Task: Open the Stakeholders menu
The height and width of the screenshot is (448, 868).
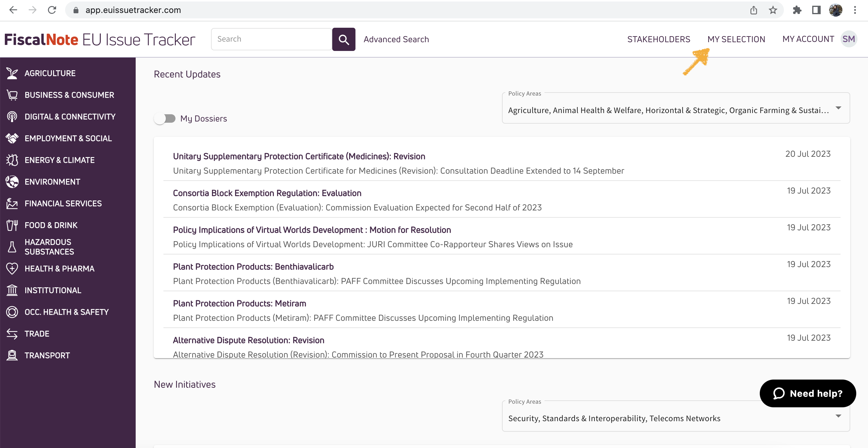Action: [x=659, y=39]
